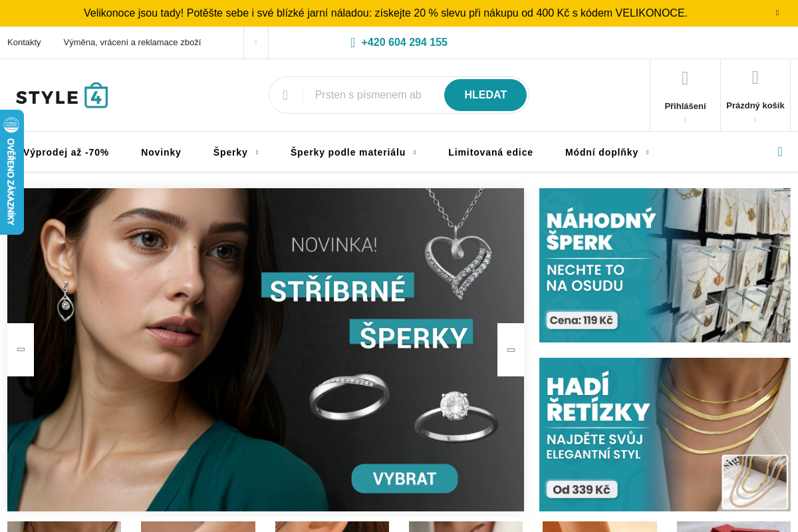Expand Šperky podle materiálu dropdown

click(415, 152)
